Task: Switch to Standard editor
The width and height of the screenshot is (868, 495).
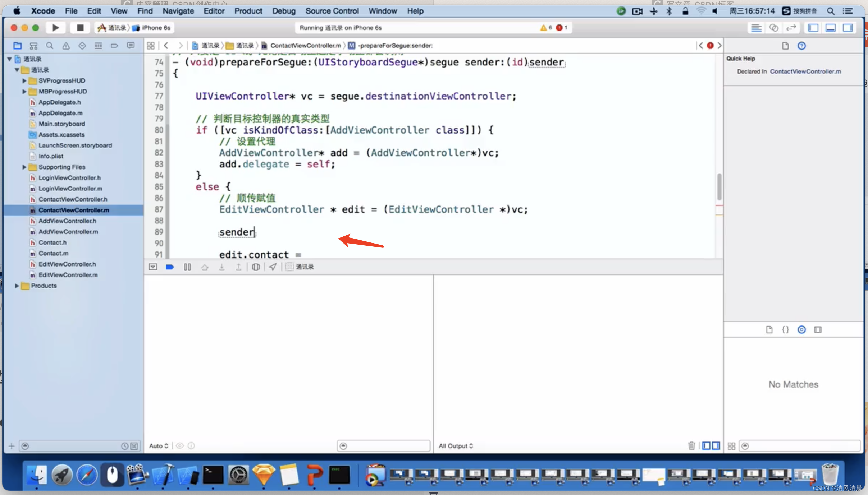Action: click(x=757, y=28)
